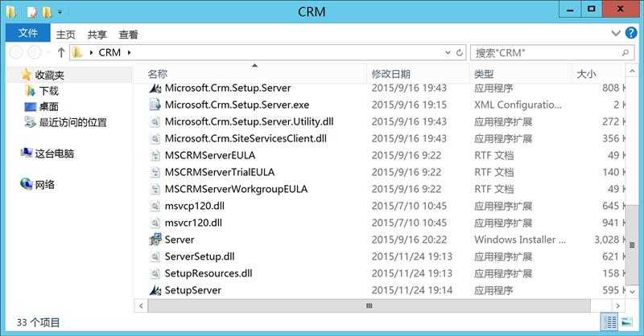Select the Microsoft.Crm.Setup.Server application icon
This screenshot has height=336, width=644.
(x=155, y=88)
